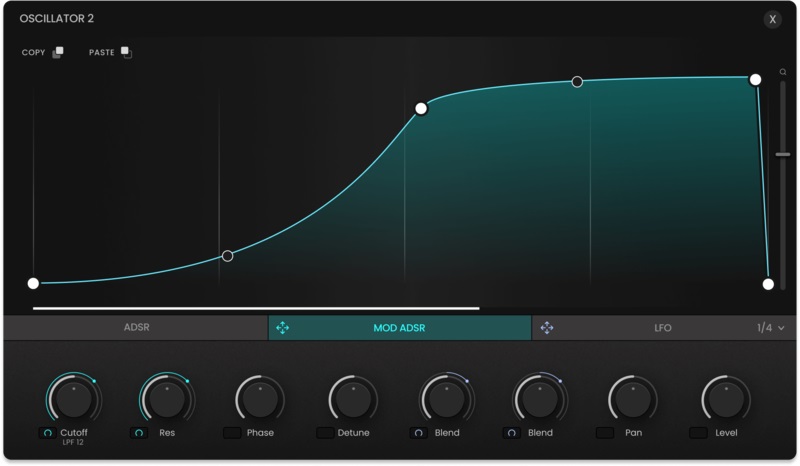Click the Detune knob
The height and width of the screenshot is (466, 800).
353,400
